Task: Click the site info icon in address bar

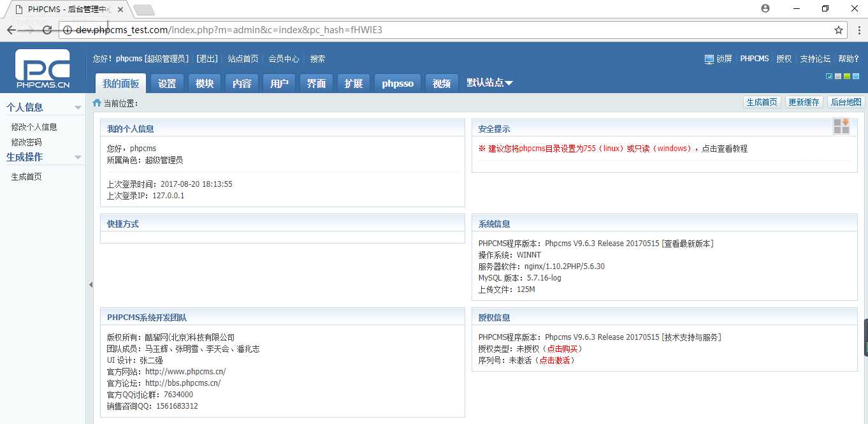Action: click(x=68, y=30)
